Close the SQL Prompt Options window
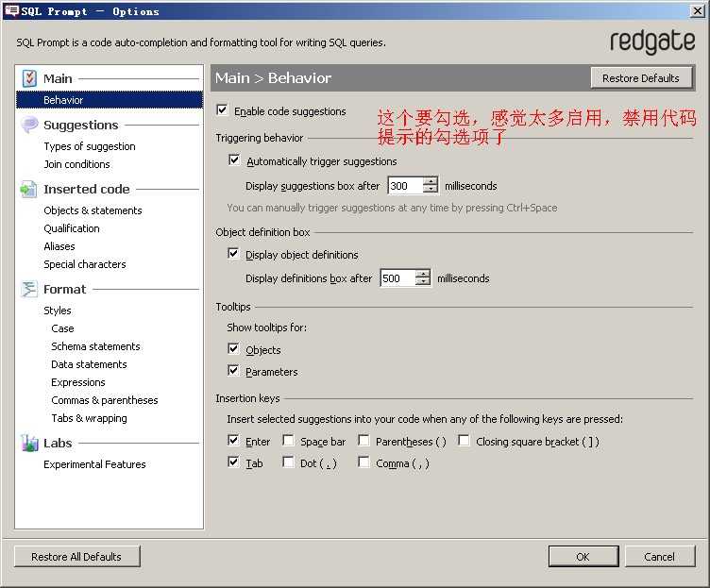The height and width of the screenshot is (588, 710). click(699, 11)
